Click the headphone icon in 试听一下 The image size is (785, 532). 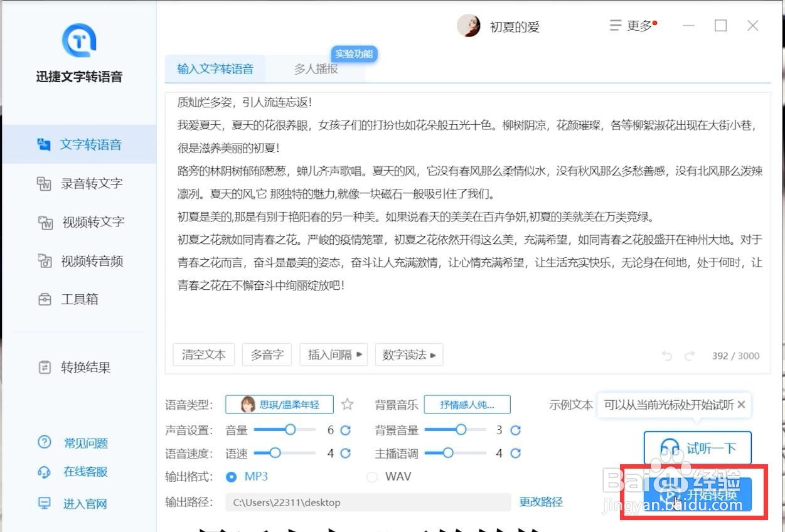[670, 448]
